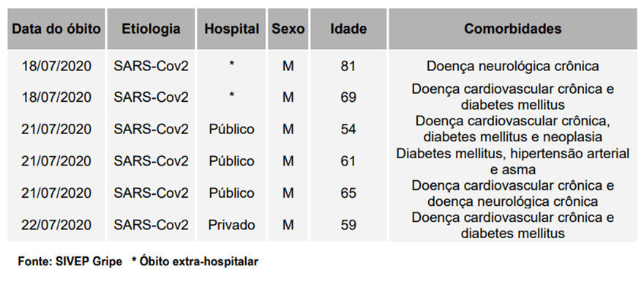Click the age value 54
The height and width of the screenshot is (293, 644).
click(x=348, y=129)
